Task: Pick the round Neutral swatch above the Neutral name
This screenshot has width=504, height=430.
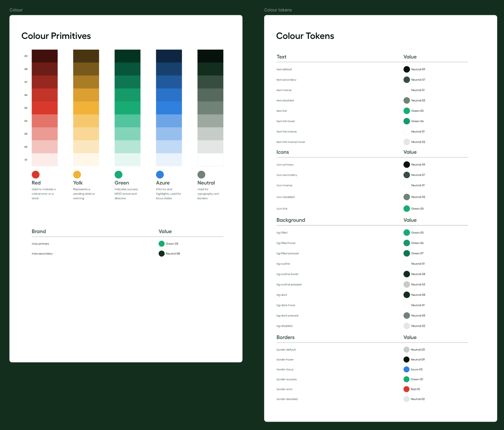Action: [201, 174]
